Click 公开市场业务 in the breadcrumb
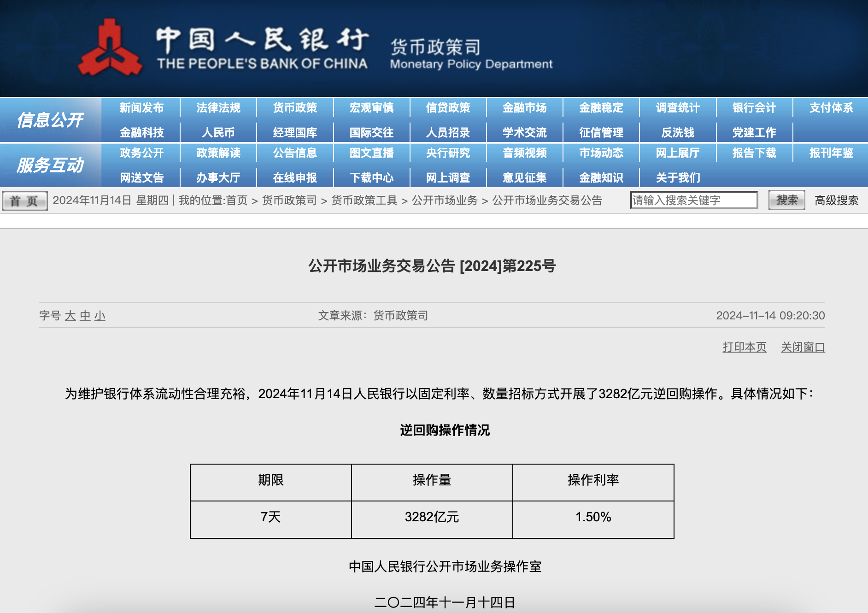Viewport: 868px width, 613px height. click(x=445, y=200)
